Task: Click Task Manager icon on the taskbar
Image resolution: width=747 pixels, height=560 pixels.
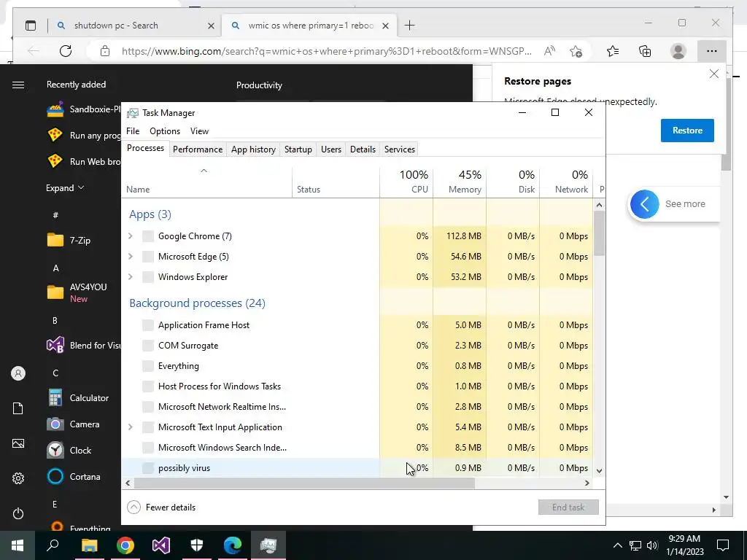Action: (268, 545)
